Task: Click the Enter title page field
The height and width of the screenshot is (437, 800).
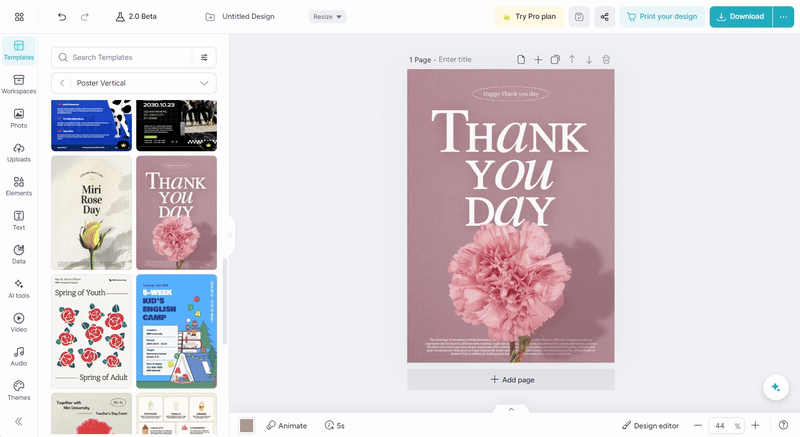Action: 455,60
